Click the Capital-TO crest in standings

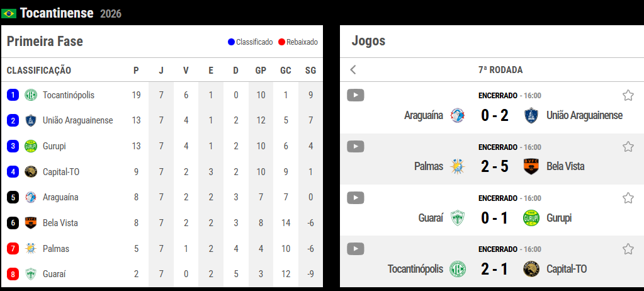(x=31, y=171)
